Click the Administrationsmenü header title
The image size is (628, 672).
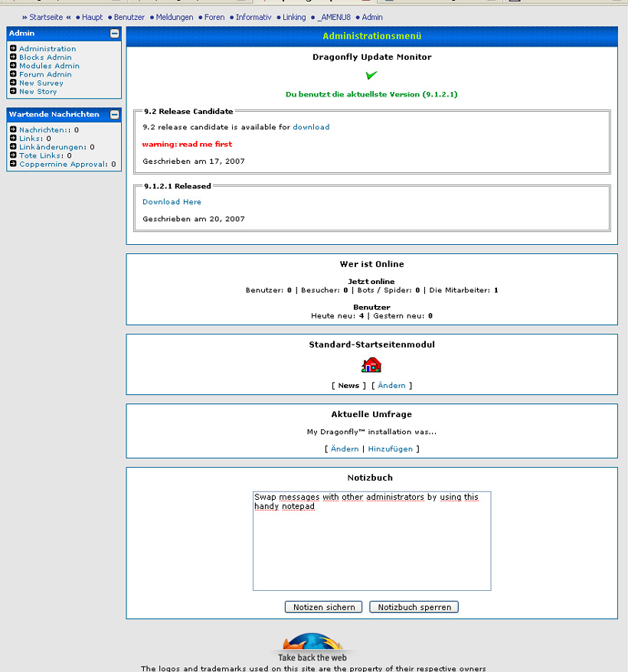pyautogui.click(x=372, y=36)
